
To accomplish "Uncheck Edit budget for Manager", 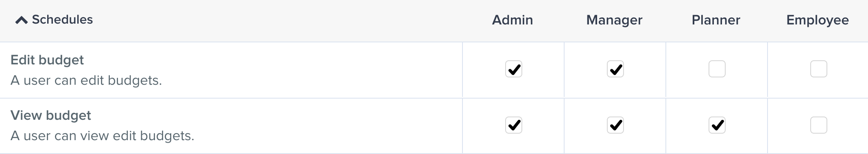I will pos(615,69).
